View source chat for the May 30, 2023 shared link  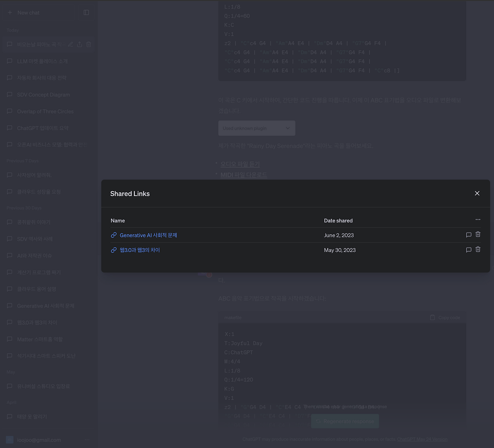[x=469, y=250]
